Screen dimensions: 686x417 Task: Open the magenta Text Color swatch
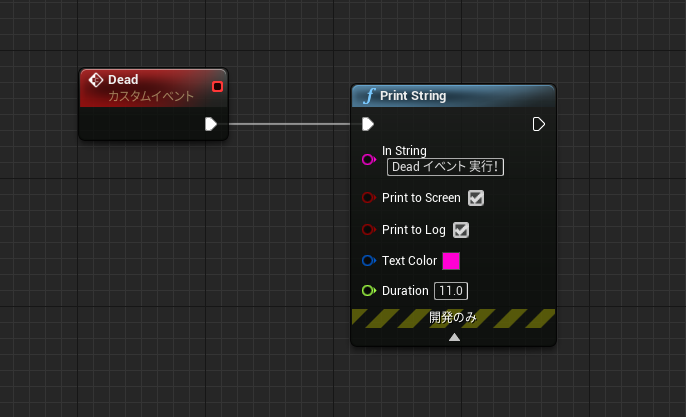click(x=451, y=261)
